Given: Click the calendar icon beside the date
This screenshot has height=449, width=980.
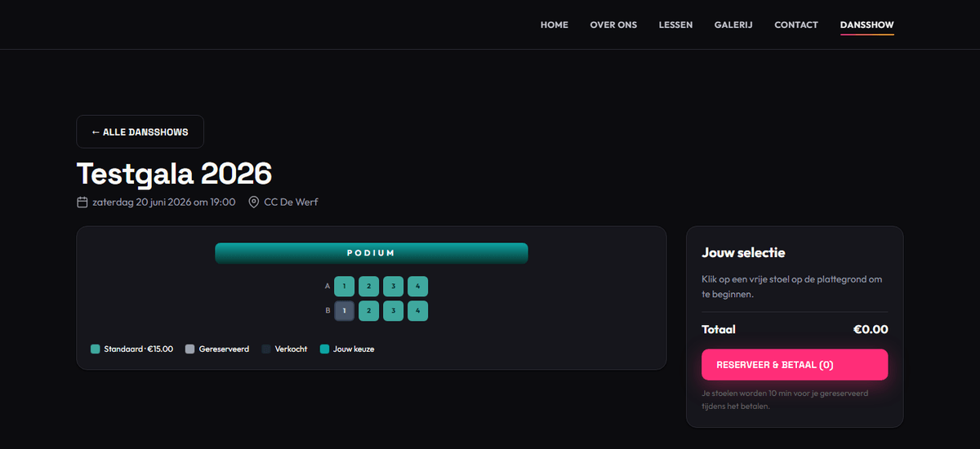Looking at the screenshot, I should (x=82, y=202).
